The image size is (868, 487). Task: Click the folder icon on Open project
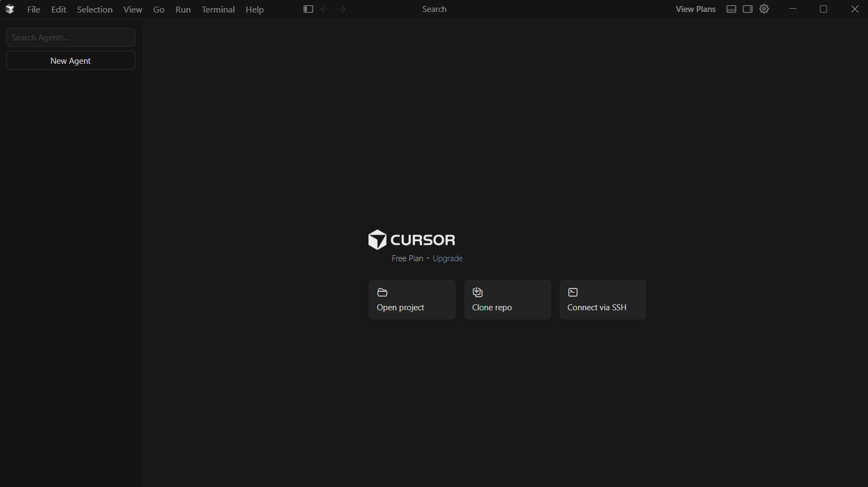(x=382, y=292)
